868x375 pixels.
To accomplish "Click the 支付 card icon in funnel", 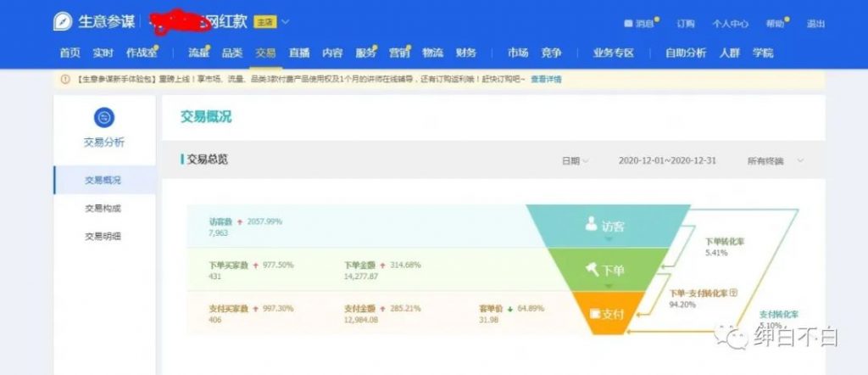I will (x=596, y=315).
